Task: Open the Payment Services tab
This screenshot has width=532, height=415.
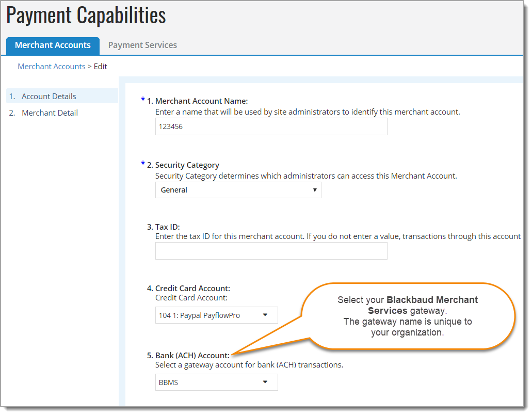Action: click(x=142, y=45)
